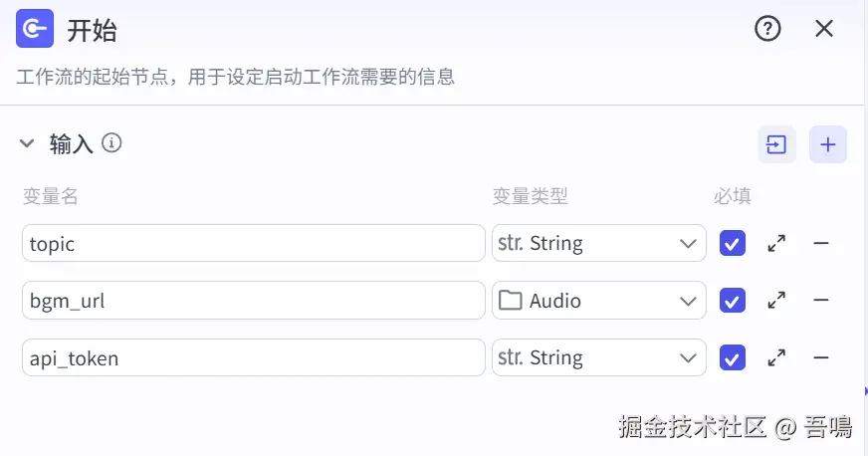The image size is (868, 456).
Task: Click the import variables icon button
Action: [x=776, y=144]
